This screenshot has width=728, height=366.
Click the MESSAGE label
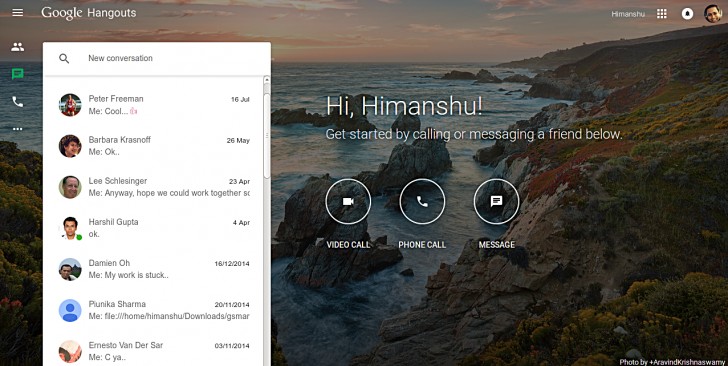496,245
